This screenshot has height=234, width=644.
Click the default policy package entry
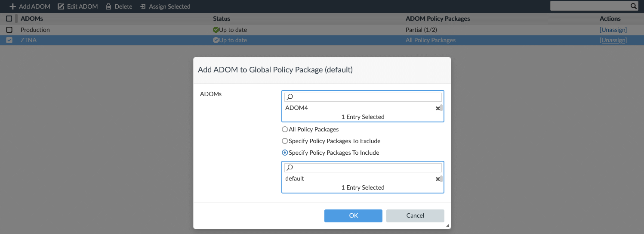click(x=295, y=178)
